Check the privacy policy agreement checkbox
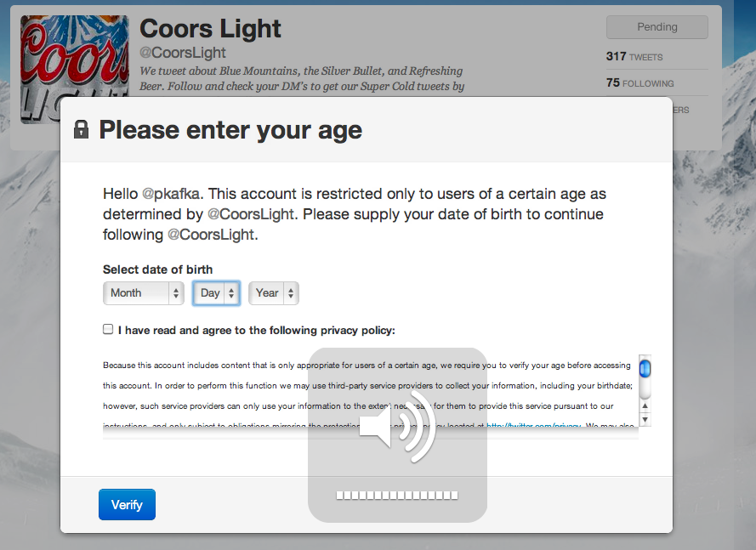This screenshot has width=756, height=550. tap(108, 329)
